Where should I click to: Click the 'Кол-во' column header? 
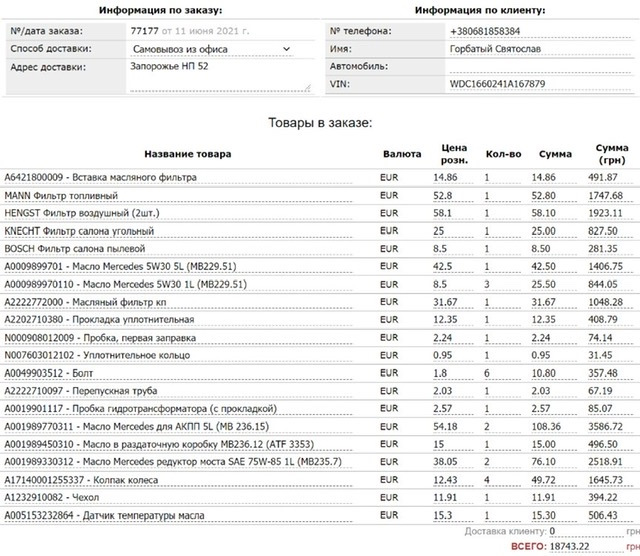pos(503,154)
